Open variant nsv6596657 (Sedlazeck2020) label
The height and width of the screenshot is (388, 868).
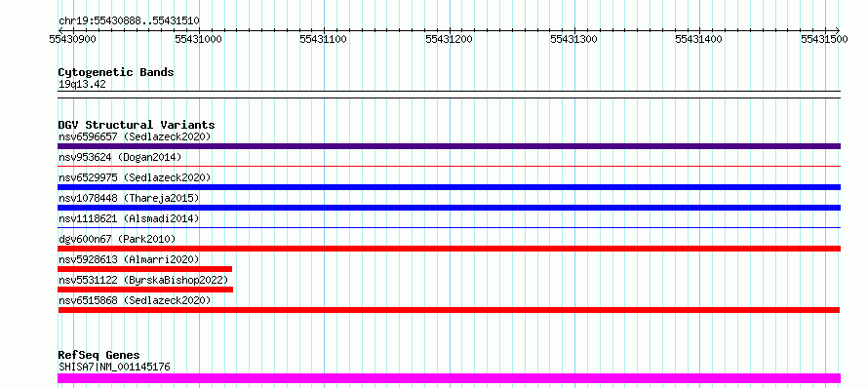tap(135, 136)
